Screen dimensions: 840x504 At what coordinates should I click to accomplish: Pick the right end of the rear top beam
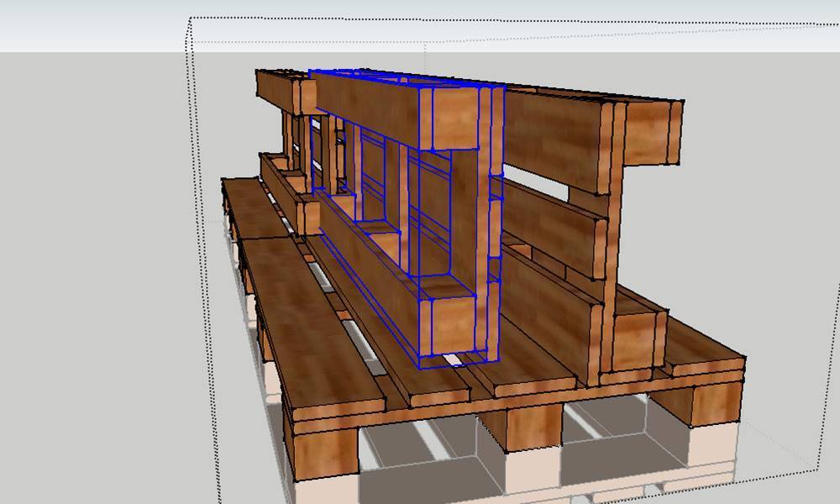[x=650, y=133]
